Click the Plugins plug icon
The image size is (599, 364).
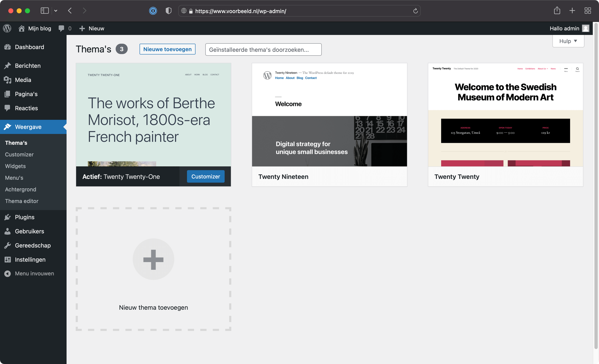(x=7, y=217)
